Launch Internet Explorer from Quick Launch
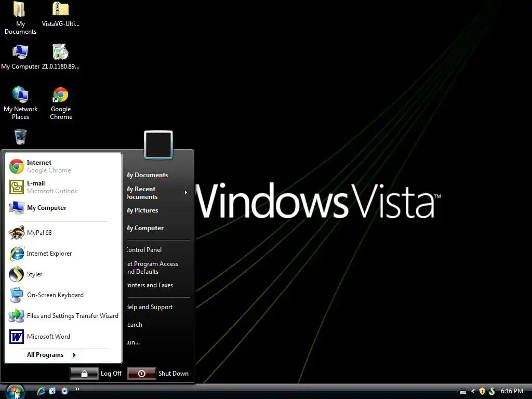The height and width of the screenshot is (399, 532). coord(41,391)
